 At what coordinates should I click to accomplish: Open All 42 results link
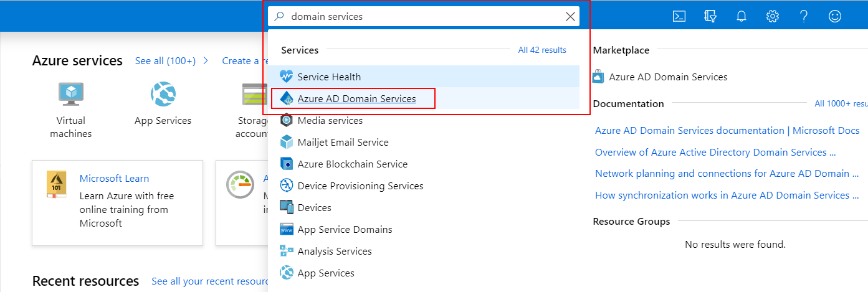[542, 50]
